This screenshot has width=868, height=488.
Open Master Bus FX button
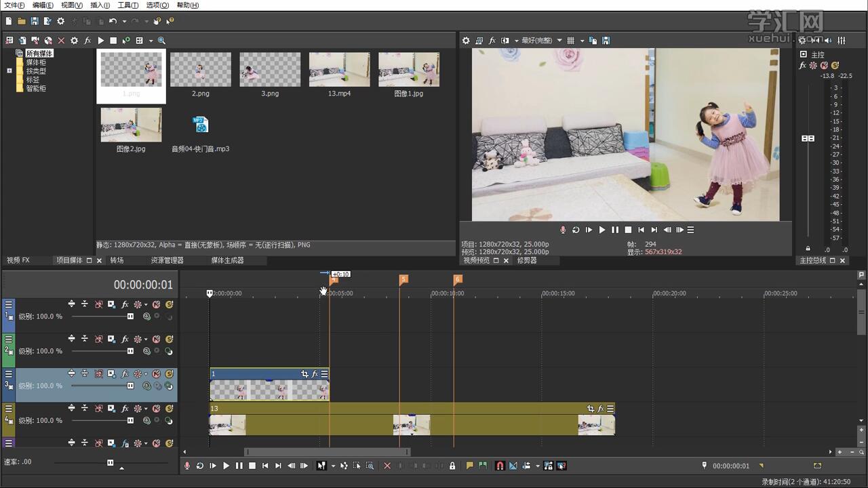coord(803,66)
